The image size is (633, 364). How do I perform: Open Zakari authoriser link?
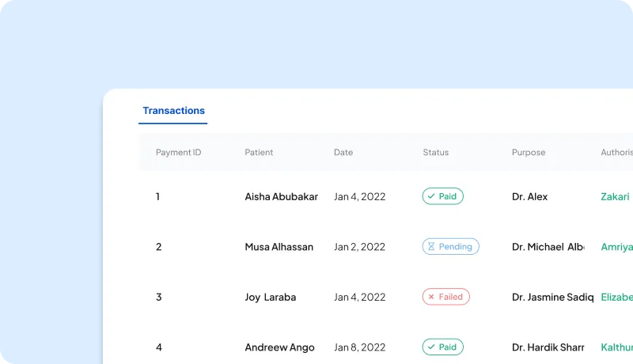[615, 197]
